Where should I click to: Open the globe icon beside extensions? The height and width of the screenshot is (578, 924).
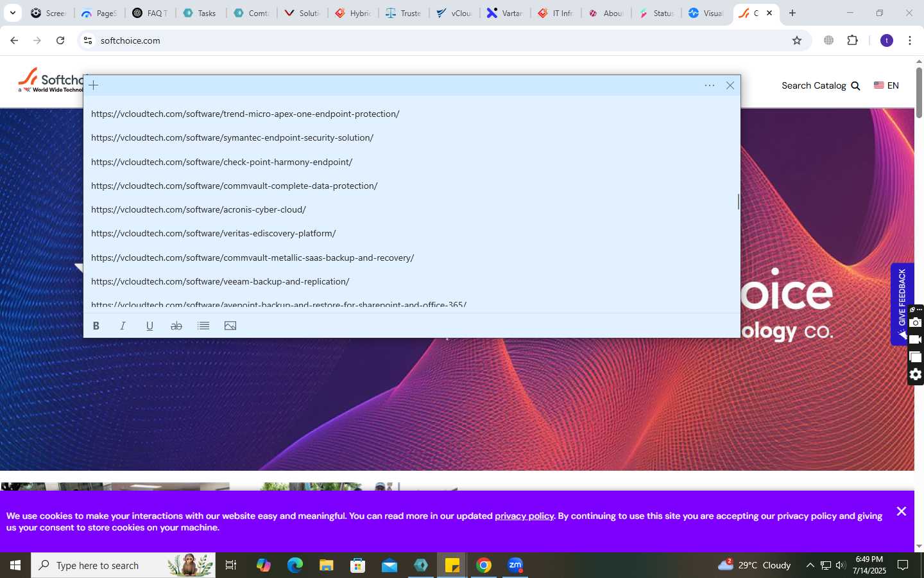point(829,40)
